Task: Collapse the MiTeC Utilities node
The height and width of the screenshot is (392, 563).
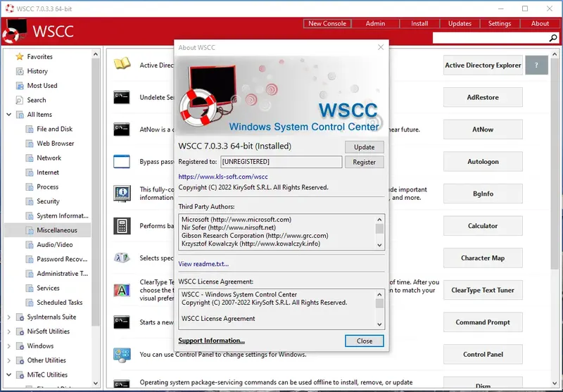Action: point(9,375)
